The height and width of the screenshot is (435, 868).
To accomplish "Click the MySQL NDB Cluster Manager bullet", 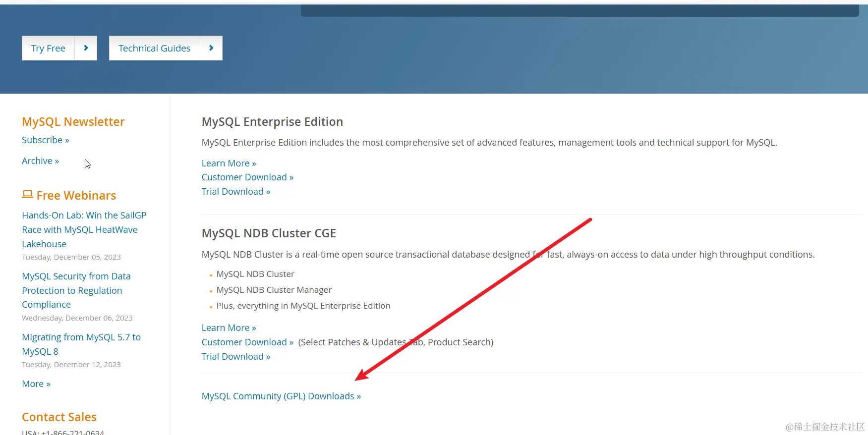I will (x=274, y=290).
